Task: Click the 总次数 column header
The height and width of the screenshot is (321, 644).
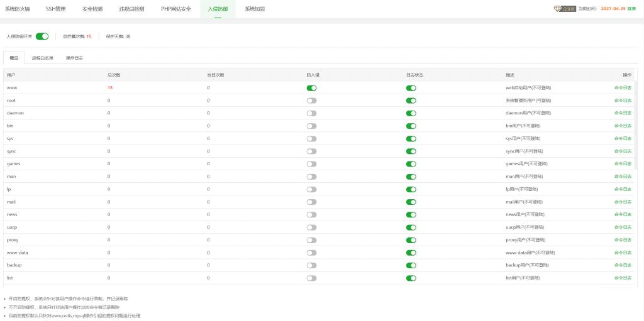Action: point(114,75)
